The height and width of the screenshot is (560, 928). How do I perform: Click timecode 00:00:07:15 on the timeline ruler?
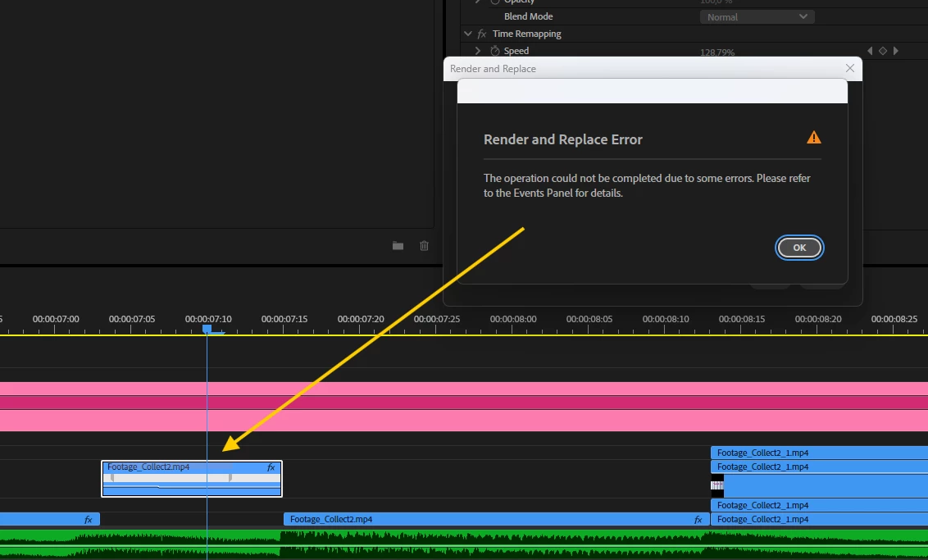284,318
